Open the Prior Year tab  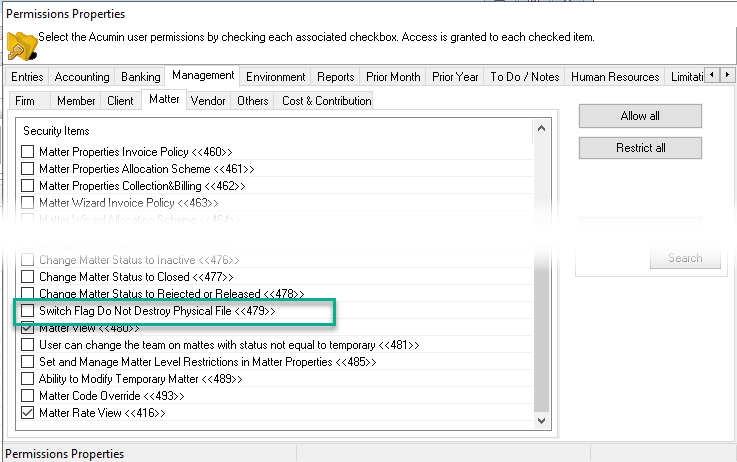coord(455,77)
